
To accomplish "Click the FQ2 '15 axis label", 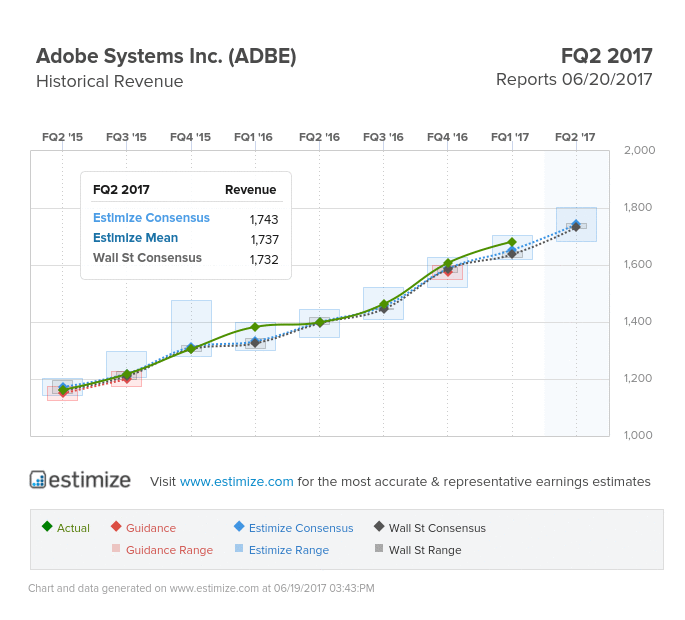I will point(62,137).
